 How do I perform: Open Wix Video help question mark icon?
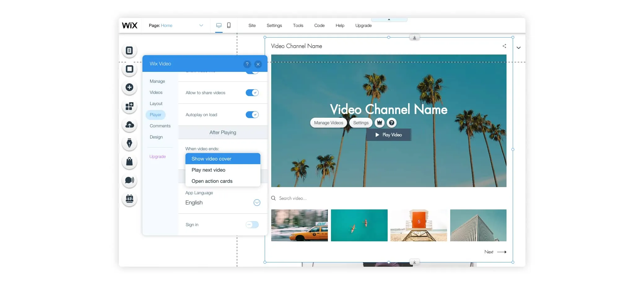(247, 64)
